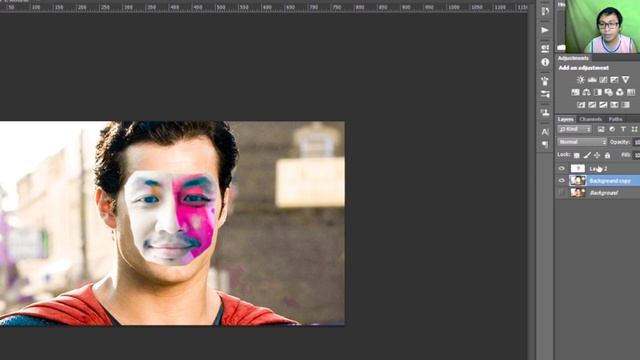Screen dimensions: 640x360
Task: Add a Selective Color adjustment
Action: (625, 105)
